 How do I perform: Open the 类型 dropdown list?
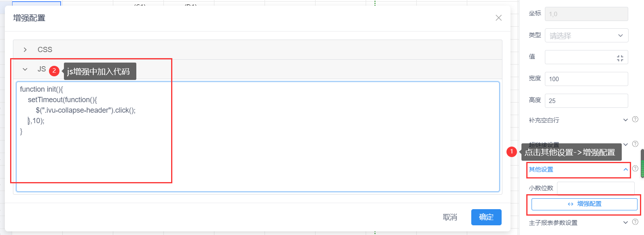587,36
